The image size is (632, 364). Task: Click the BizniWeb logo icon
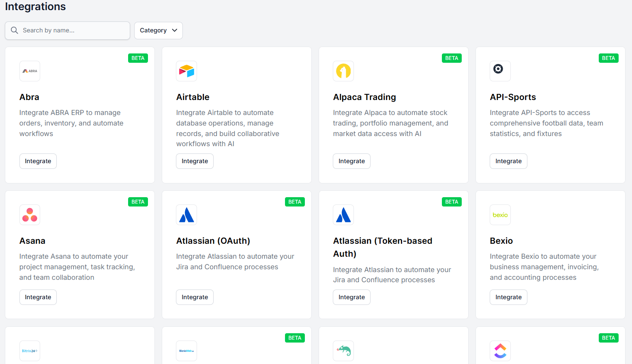coord(186,351)
